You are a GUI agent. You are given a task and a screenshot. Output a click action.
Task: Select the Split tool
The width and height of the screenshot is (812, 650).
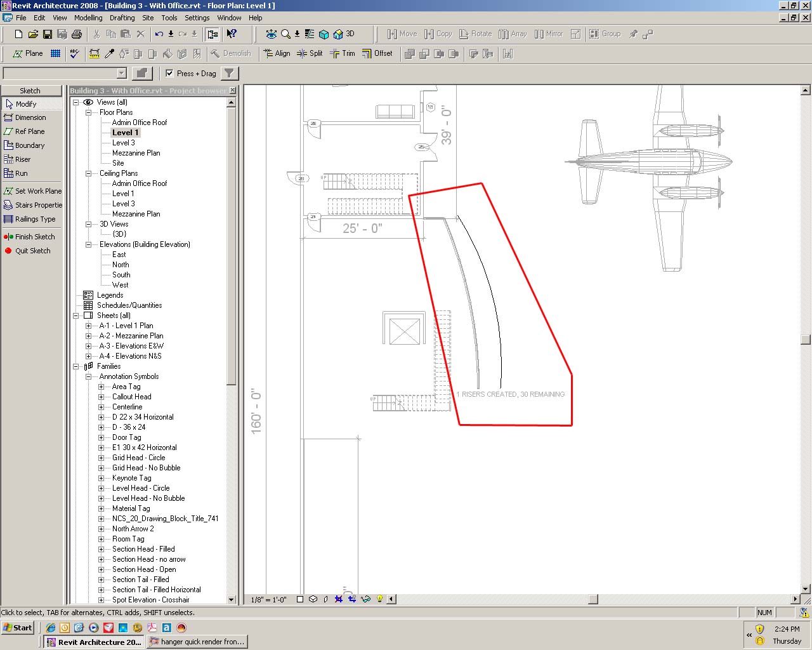point(310,54)
